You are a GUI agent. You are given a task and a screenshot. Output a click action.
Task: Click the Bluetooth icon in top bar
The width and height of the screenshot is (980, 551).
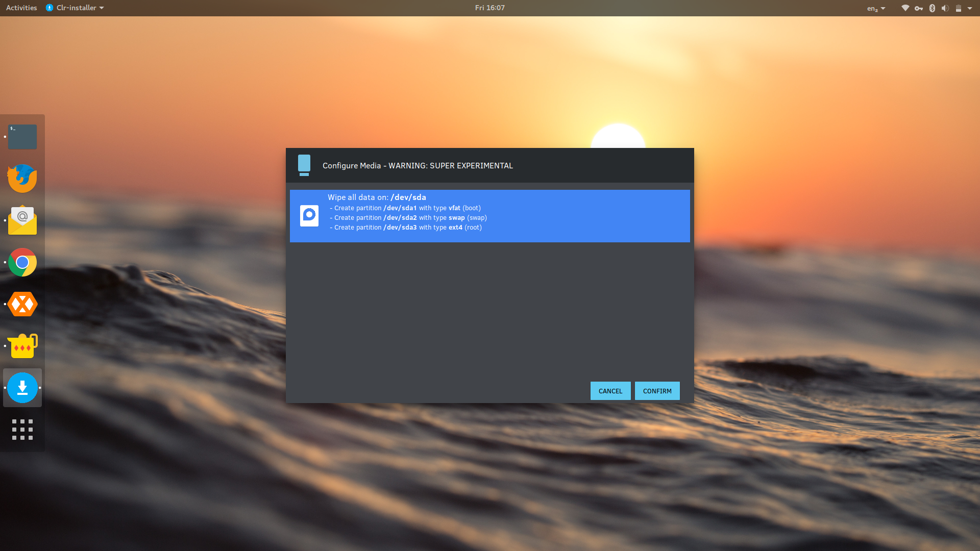[x=932, y=8]
